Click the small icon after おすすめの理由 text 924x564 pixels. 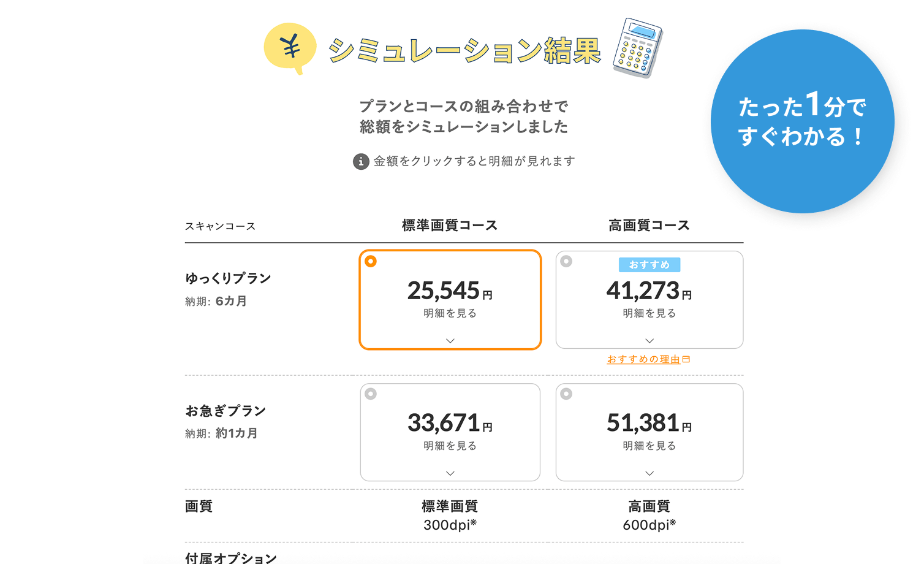(686, 359)
